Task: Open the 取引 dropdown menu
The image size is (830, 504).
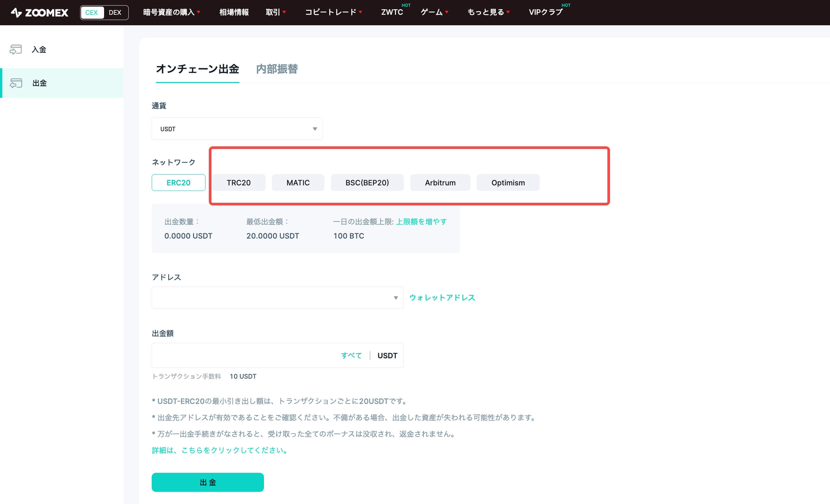Action: [276, 12]
